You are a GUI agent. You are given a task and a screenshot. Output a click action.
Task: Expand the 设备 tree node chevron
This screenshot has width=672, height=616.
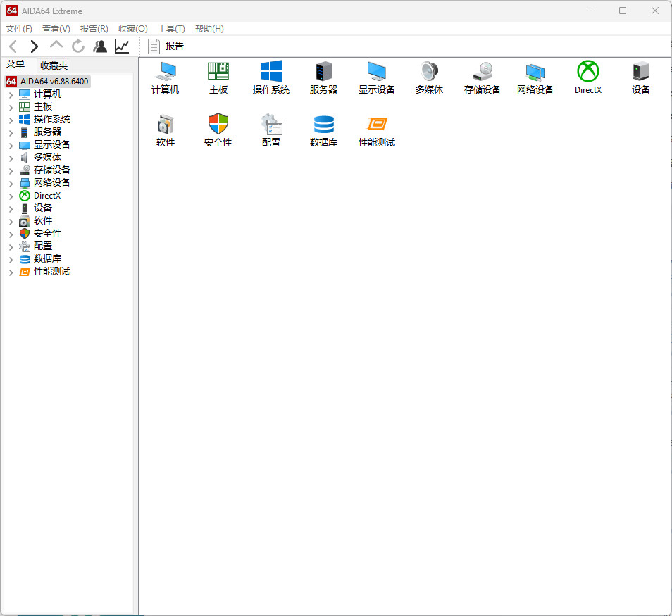pos(11,208)
